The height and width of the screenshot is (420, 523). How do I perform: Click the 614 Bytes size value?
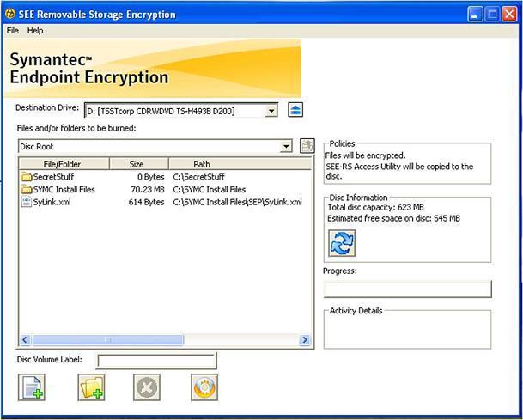click(147, 202)
